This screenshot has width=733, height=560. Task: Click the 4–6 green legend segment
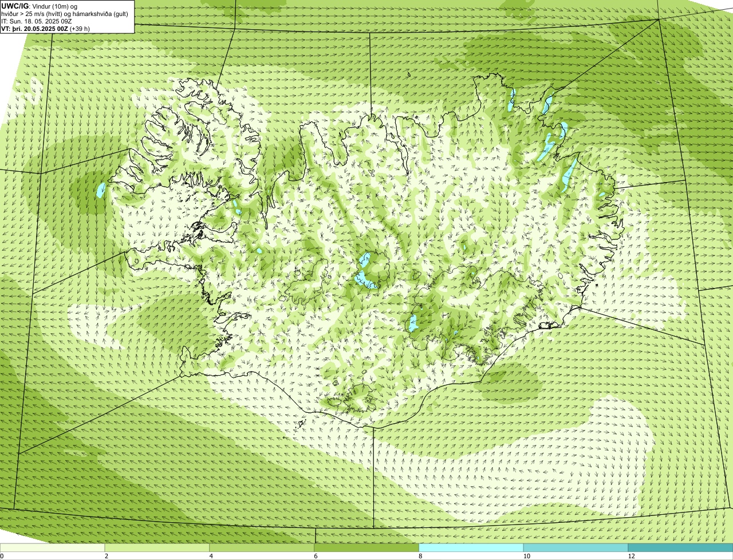pyautogui.click(x=262, y=548)
